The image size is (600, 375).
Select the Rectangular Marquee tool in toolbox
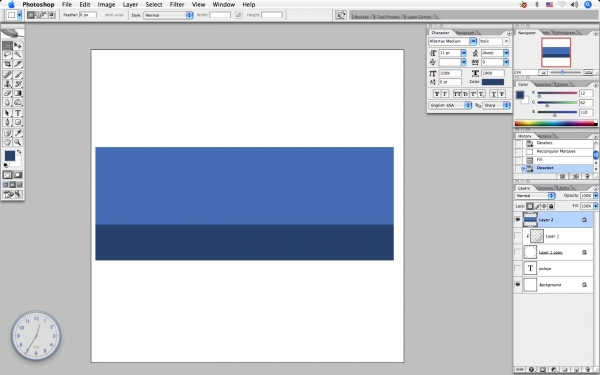coord(7,46)
